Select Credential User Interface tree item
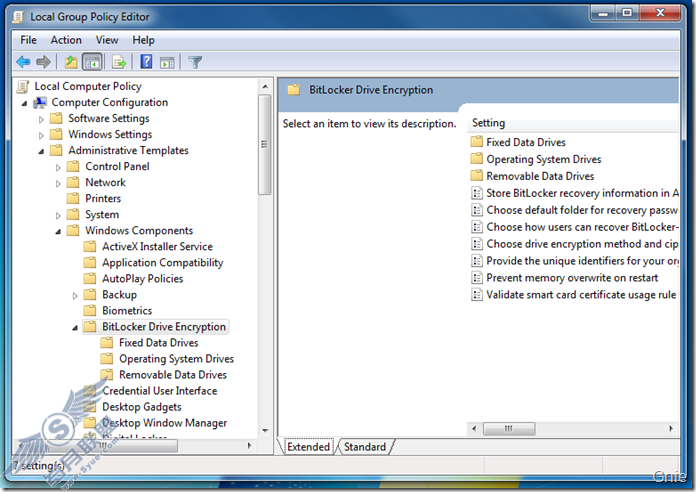 point(160,391)
